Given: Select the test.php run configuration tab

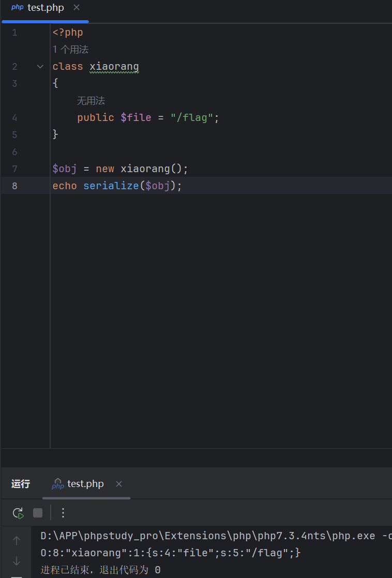Looking at the screenshot, I should 85,483.
